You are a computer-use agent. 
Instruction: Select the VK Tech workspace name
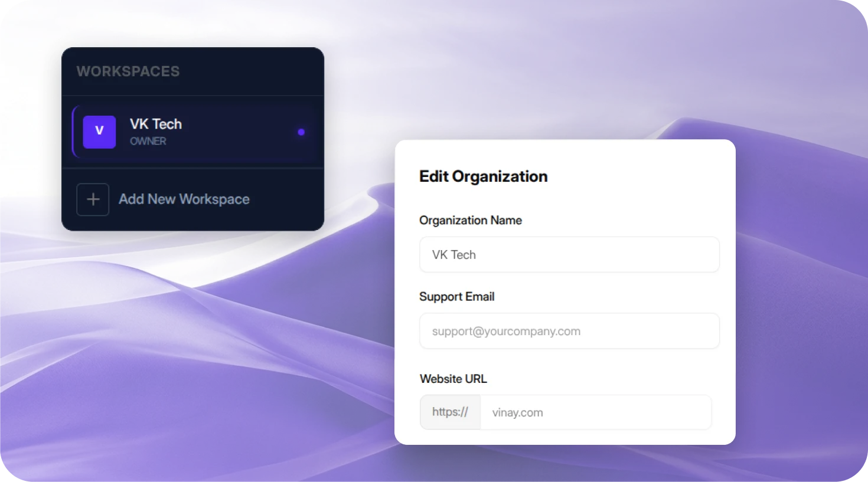[156, 124]
